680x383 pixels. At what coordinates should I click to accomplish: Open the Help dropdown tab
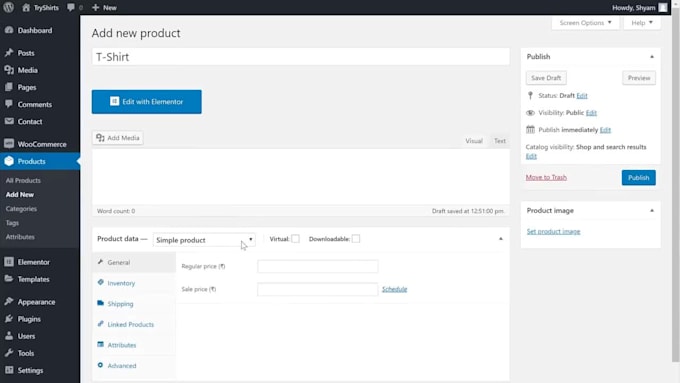[x=642, y=23]
